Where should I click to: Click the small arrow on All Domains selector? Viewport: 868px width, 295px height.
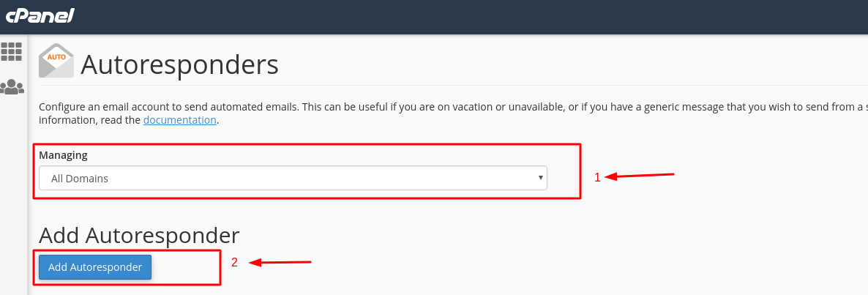540,178
